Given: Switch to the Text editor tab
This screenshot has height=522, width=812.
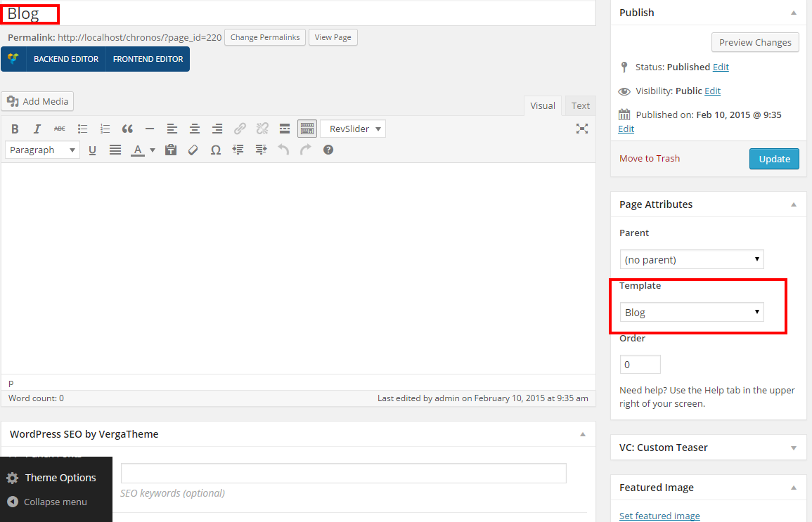Looking at the screenshot, I should (x=580, y=105).
